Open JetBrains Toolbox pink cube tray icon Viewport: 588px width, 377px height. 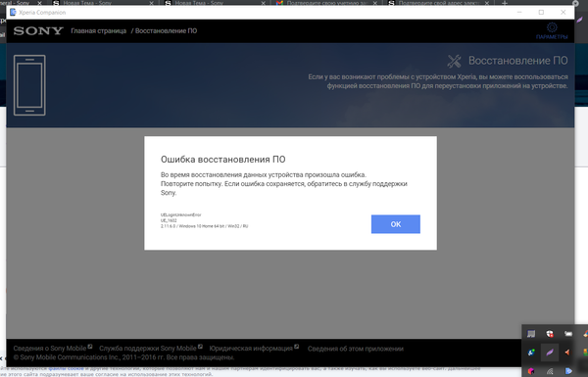531,371
